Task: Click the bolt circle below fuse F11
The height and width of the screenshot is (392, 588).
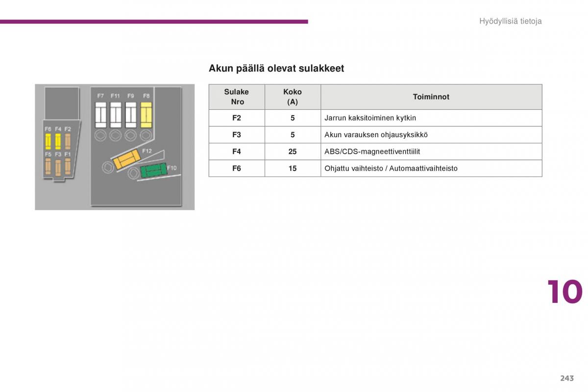Action: click(x=116, y=135)
